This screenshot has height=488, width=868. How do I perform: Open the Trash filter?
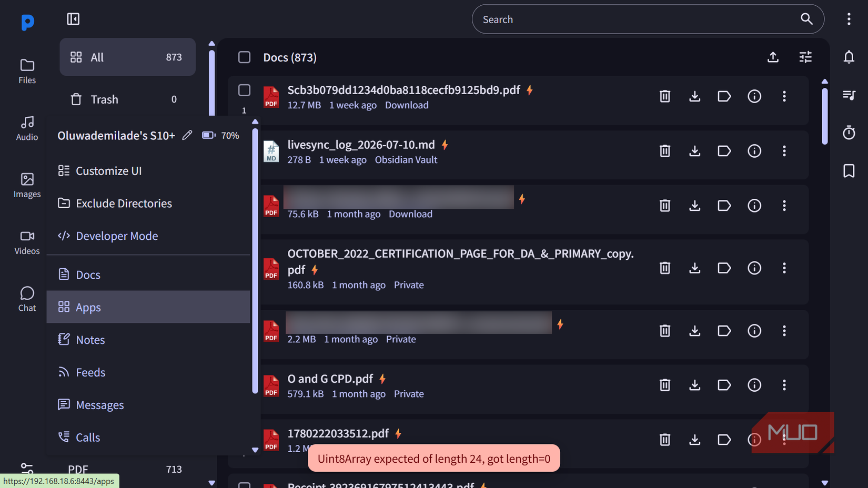point(127,99)
